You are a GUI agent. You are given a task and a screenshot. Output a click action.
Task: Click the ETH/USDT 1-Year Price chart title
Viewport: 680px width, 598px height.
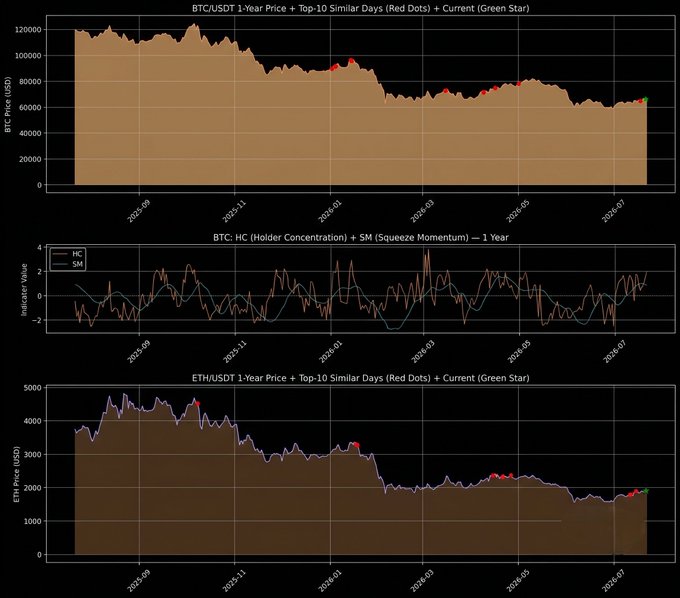(x=360, y=378)
